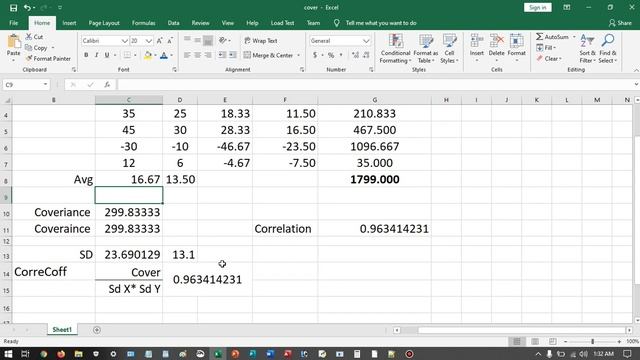Click the Merge & Center button

pos(268,55)
